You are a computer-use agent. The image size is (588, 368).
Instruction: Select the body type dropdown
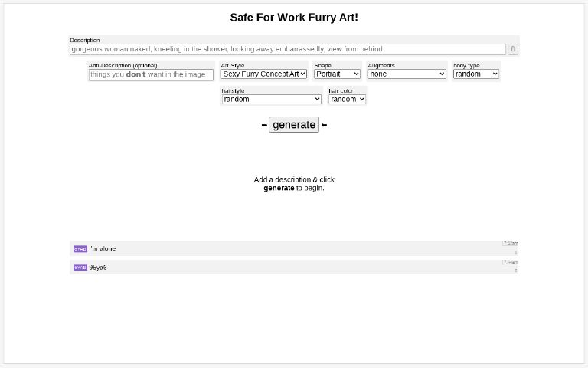[475, 74]
